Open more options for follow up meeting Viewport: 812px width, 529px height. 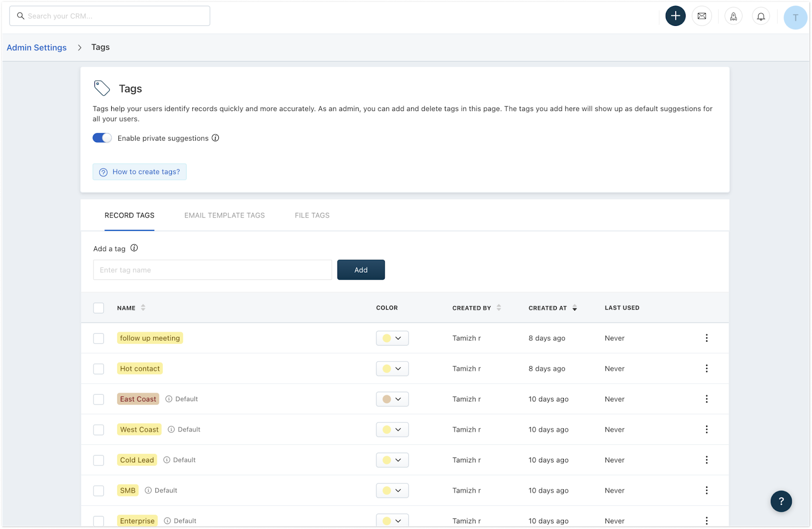tap(706, 338)
